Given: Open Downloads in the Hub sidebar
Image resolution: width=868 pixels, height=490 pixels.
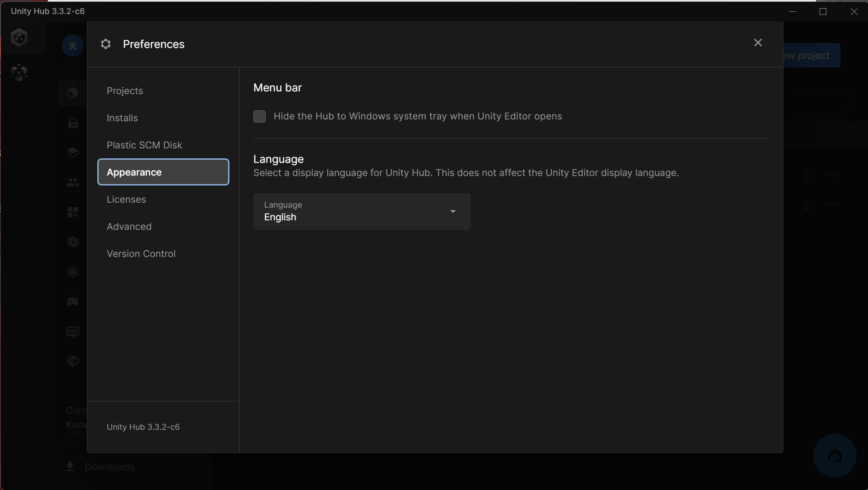Looking at the screenshot, I should (x=110, y=467).
